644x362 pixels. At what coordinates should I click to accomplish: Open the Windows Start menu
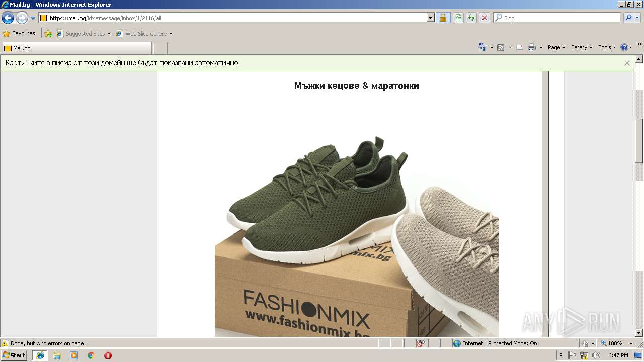[14, 355]
